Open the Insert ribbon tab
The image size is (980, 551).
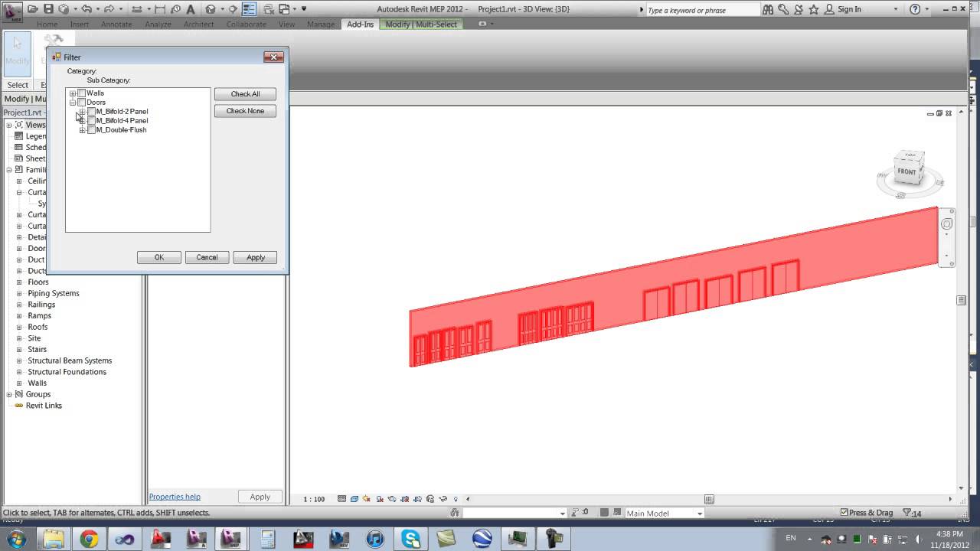[80, 24]
